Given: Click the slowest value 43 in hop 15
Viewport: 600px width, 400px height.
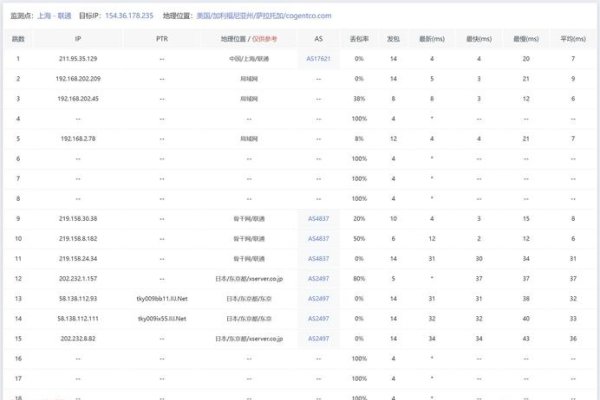Looking at the screenshot, I should click(x=526, y=339).
